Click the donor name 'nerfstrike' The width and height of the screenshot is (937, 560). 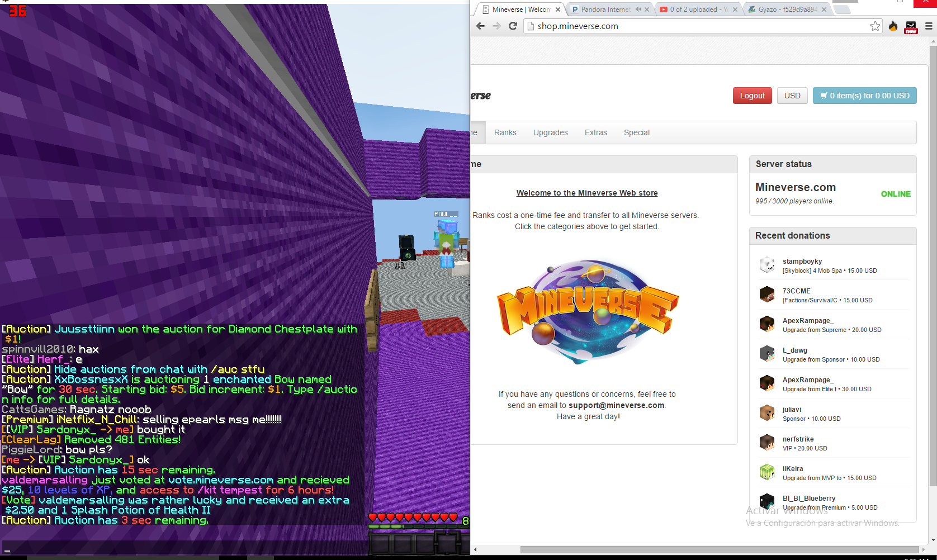[798, 439]
